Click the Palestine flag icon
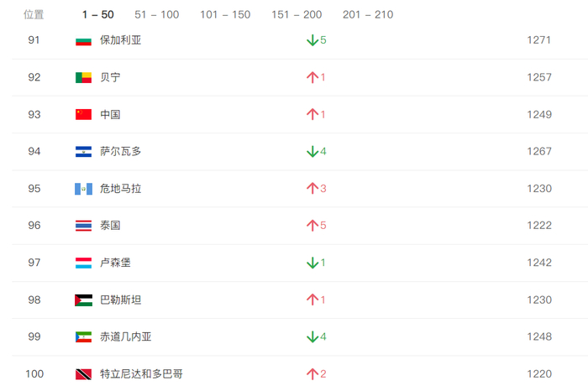This screenshot has width=588, height=391. coord(83,300)
